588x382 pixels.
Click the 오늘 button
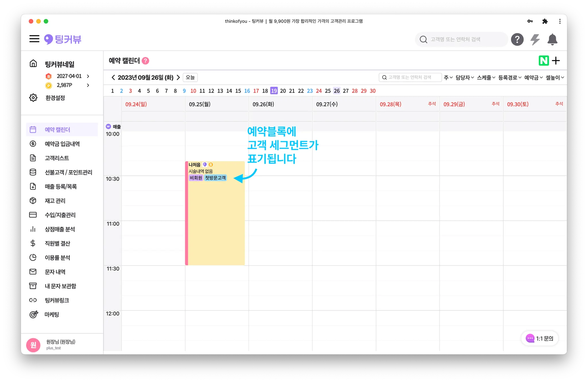pos(190,77)
